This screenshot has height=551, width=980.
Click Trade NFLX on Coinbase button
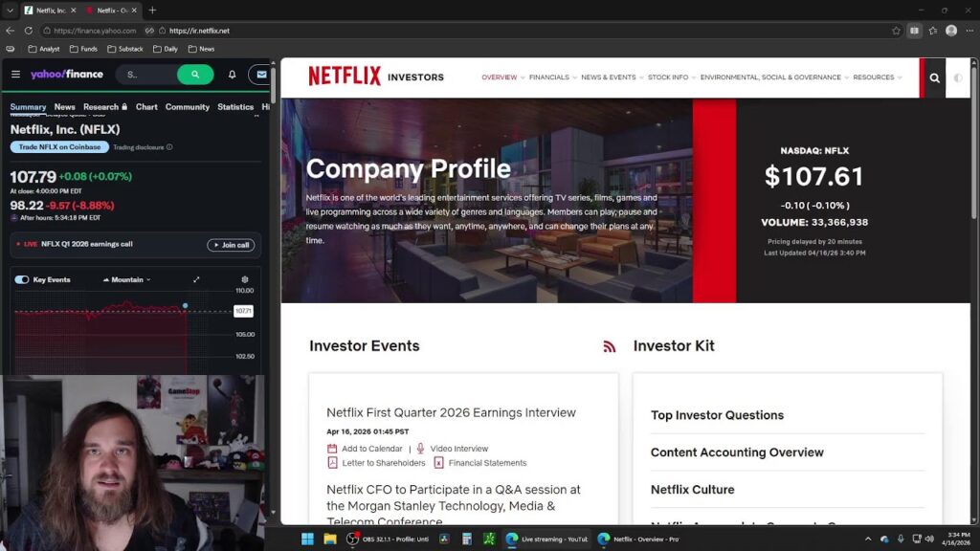(59, 147)
